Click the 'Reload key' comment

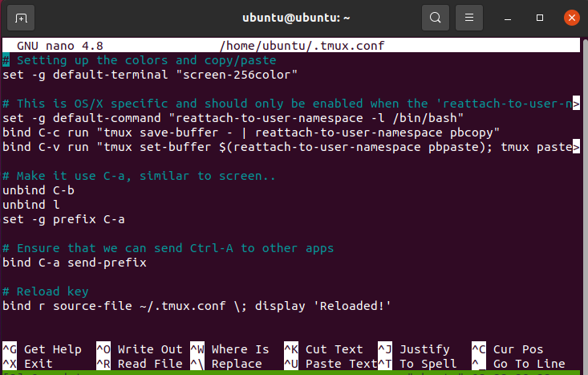pos(46,291)
